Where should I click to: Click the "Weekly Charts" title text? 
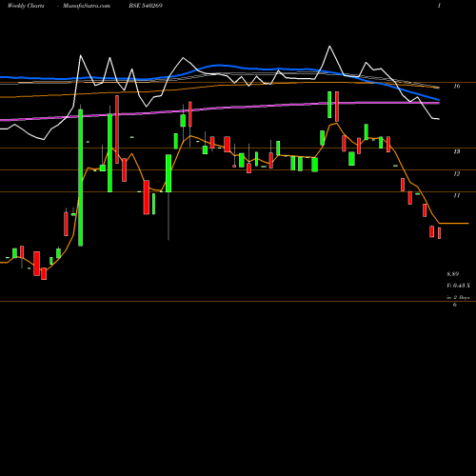click(x=26, y=6)
